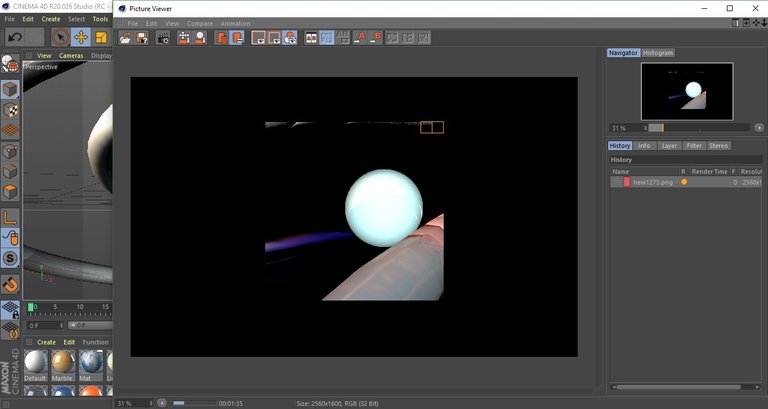768x409 pixels.
Task: Open the render settings clapperboard icon
Action: point(163,38)
